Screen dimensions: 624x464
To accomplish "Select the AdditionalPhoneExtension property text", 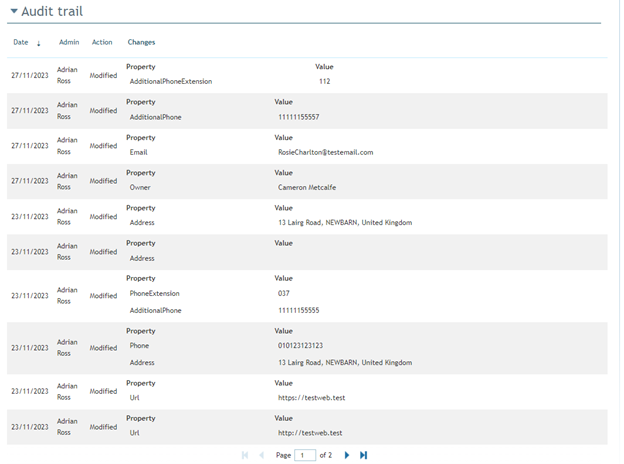I will coord(171,81).
